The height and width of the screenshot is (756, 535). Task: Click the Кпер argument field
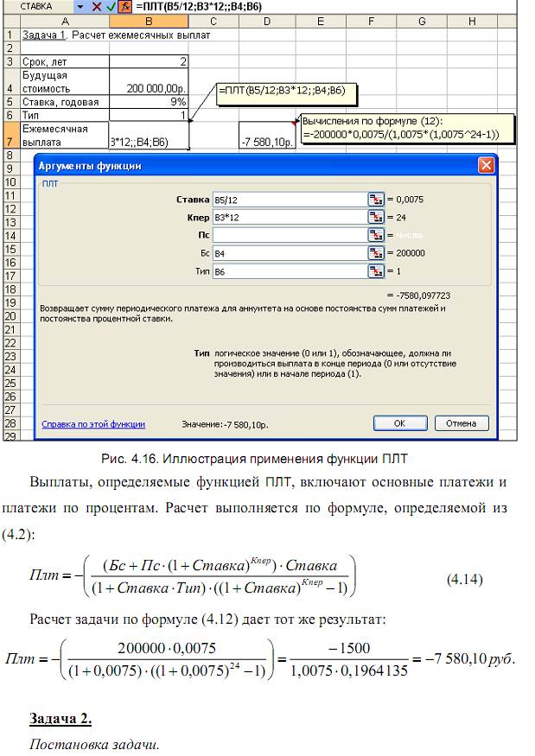pos(290,217)
